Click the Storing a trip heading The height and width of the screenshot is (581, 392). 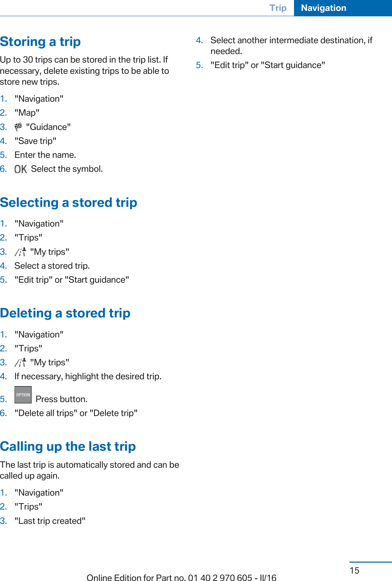(x=40, y=41)
